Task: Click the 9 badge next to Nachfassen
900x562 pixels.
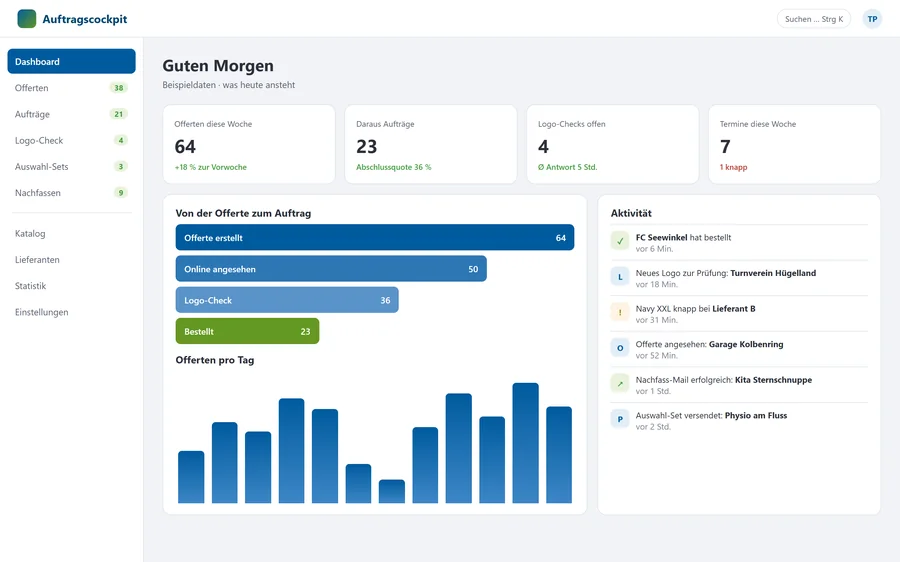Action: point(121,193)
